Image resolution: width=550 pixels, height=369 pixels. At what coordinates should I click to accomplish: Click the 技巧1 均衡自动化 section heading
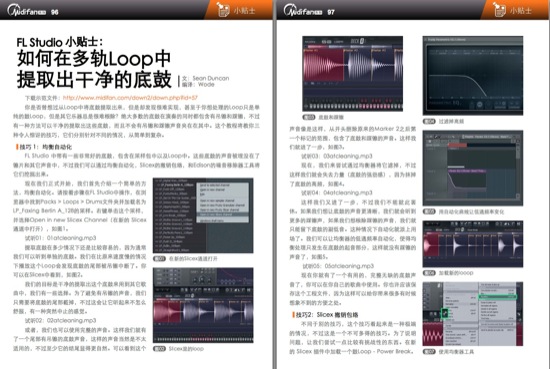(44, 147)
